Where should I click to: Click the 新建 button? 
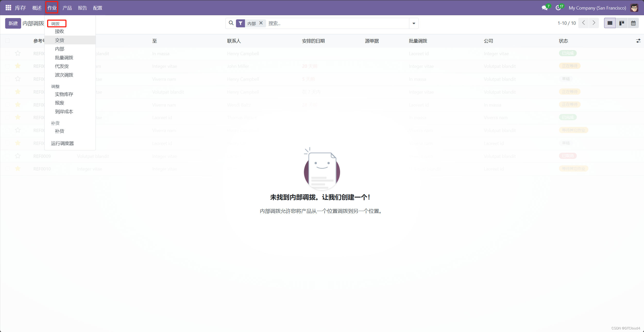(x=13, y=23)
